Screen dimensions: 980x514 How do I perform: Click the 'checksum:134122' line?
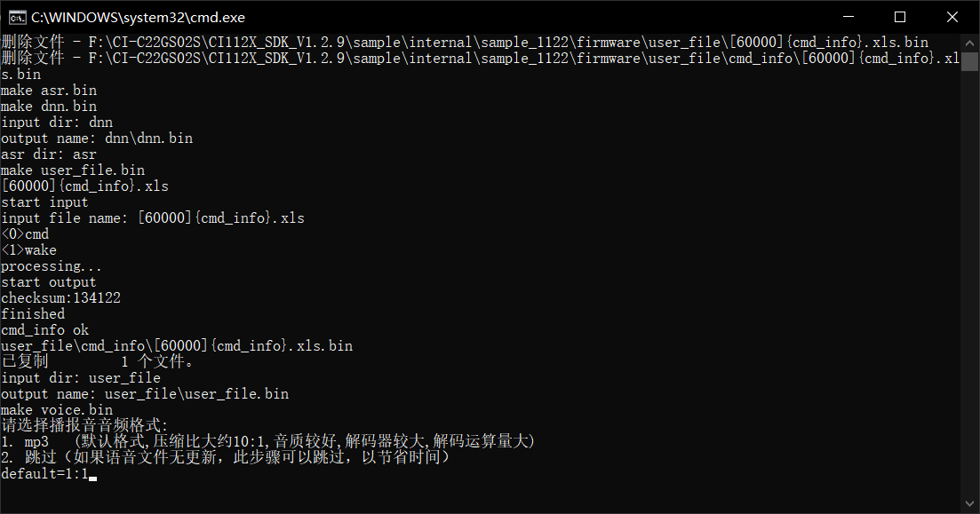pyautogui.click(x=60, y=298)
